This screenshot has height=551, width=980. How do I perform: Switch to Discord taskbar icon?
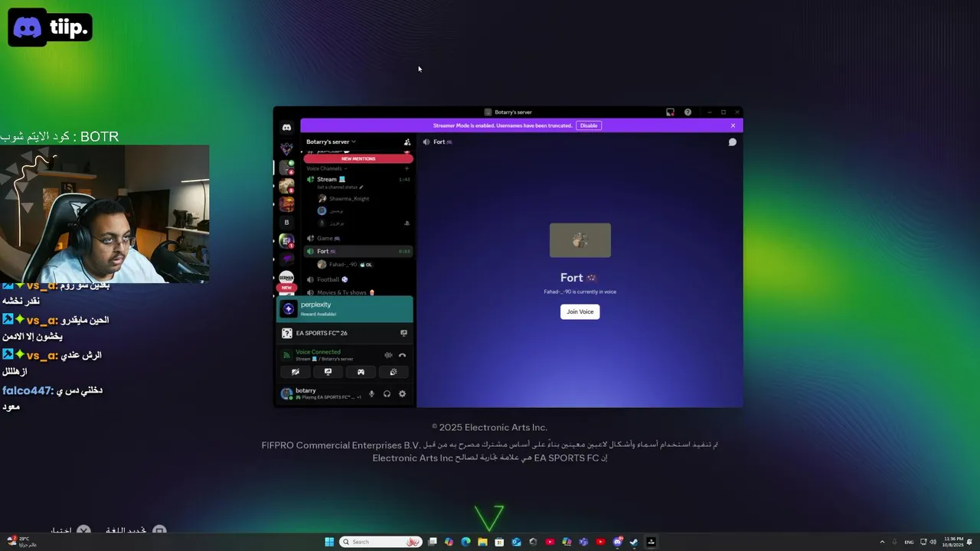pyautogui.click(x=617, y=542)
